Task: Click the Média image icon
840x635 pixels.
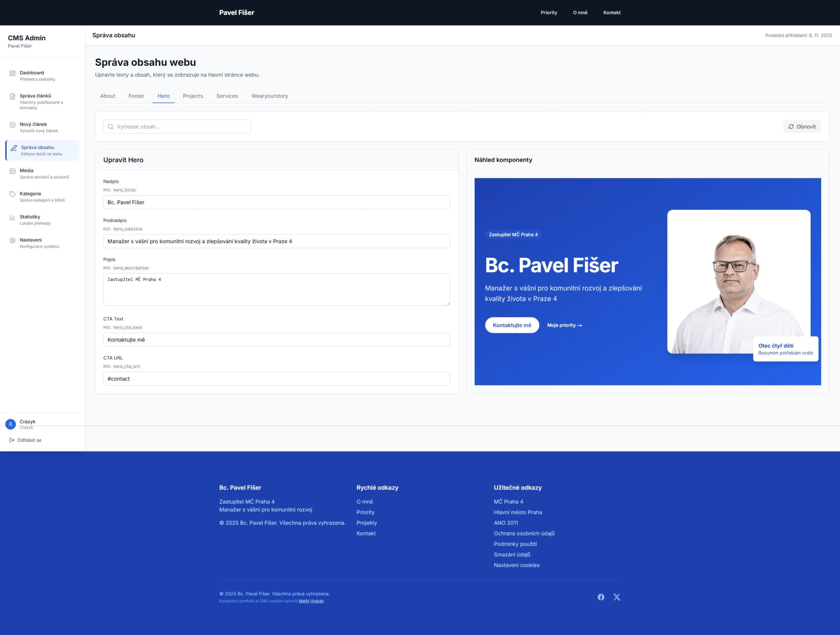Action: point(12,171)
